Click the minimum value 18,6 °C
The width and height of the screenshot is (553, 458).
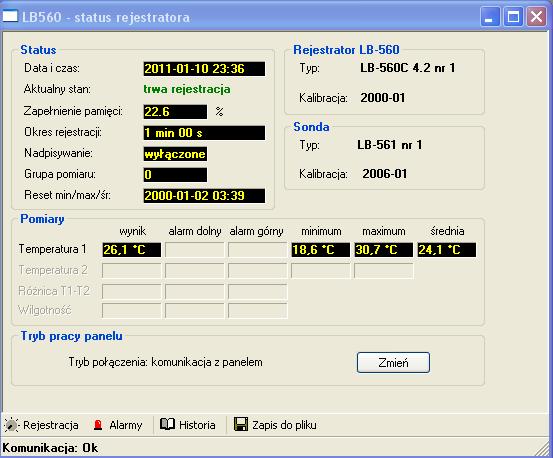[321, 250]
